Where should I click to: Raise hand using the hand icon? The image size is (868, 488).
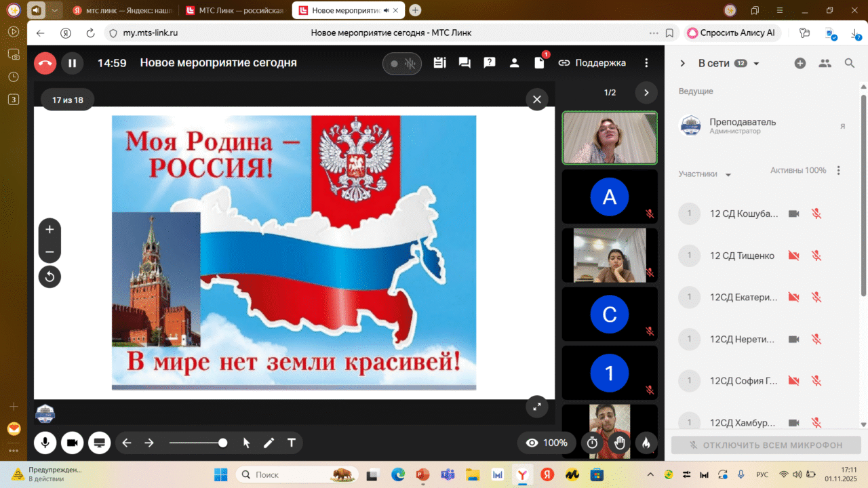coord(619,443)
